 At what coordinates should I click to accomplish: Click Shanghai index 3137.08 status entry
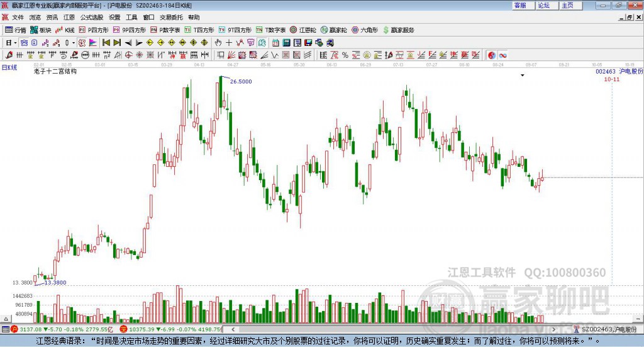(62, 329)
